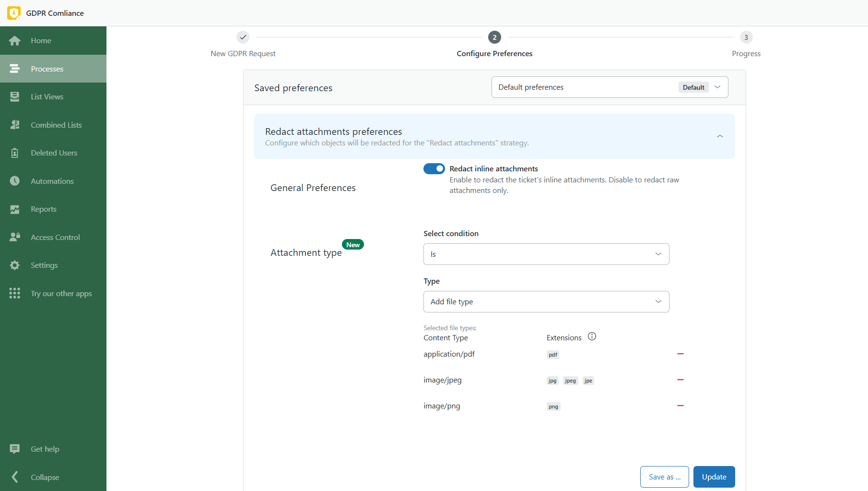The width and height of the screenshot is (868, 491).
Task: Click the image/png content type text
Action: click(442, 406)
